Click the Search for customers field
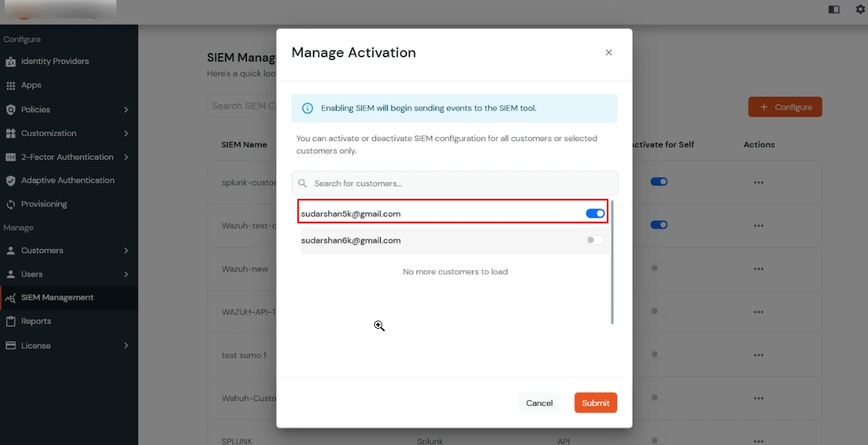Image resolution: width=868 pixels, height=445 pixels. (x=454, y=183)
